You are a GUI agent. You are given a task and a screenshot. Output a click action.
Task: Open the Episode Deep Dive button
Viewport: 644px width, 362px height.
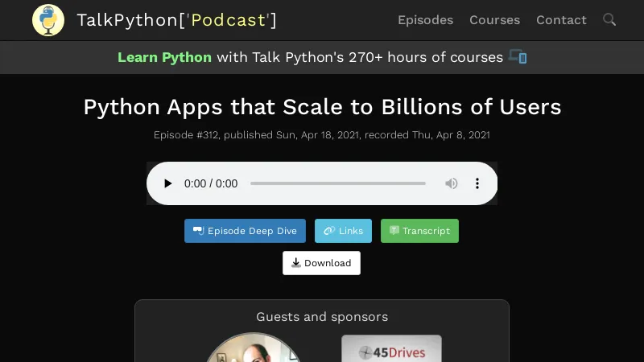245,231
